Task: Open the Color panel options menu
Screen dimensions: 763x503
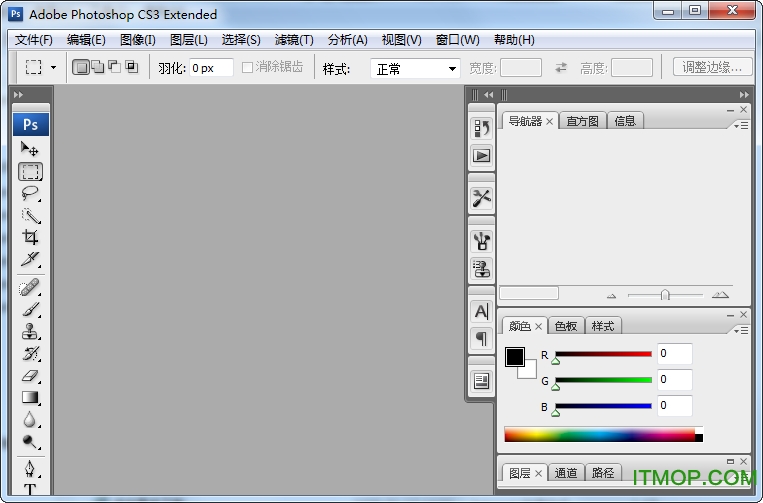Action: point(741,331)
